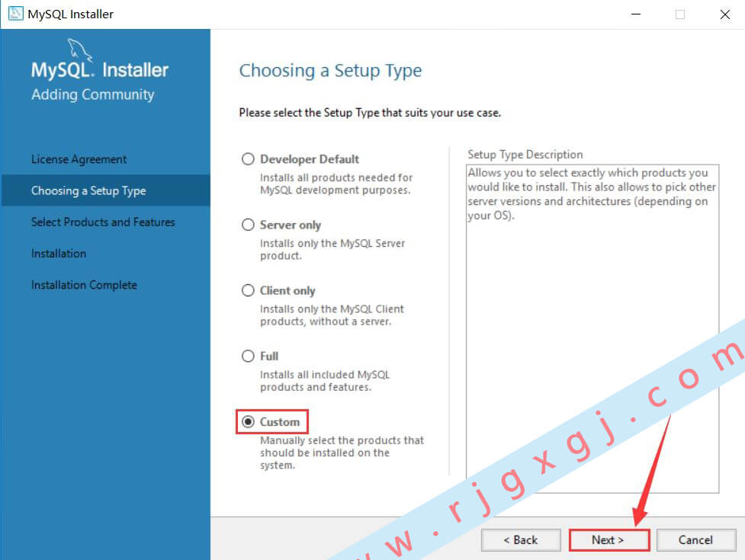745x560 pixels.
Task: Select the Client only radio option
Action: (x=248, y=290)
